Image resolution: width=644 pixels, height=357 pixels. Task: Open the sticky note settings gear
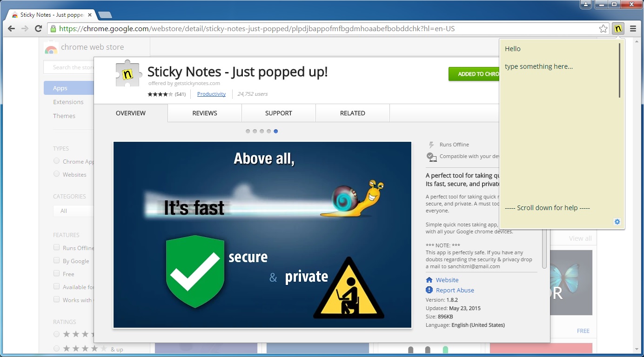click(617, 222)
